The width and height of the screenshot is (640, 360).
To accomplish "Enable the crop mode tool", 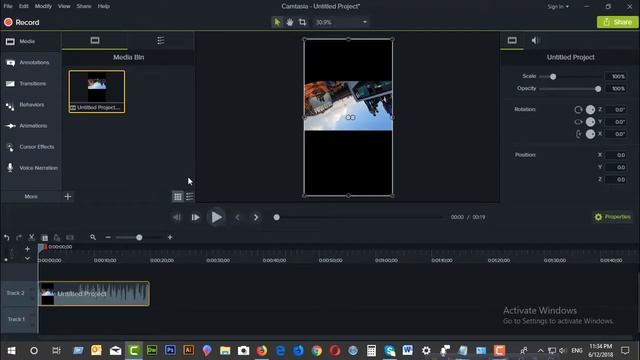I will pos(302,22).
